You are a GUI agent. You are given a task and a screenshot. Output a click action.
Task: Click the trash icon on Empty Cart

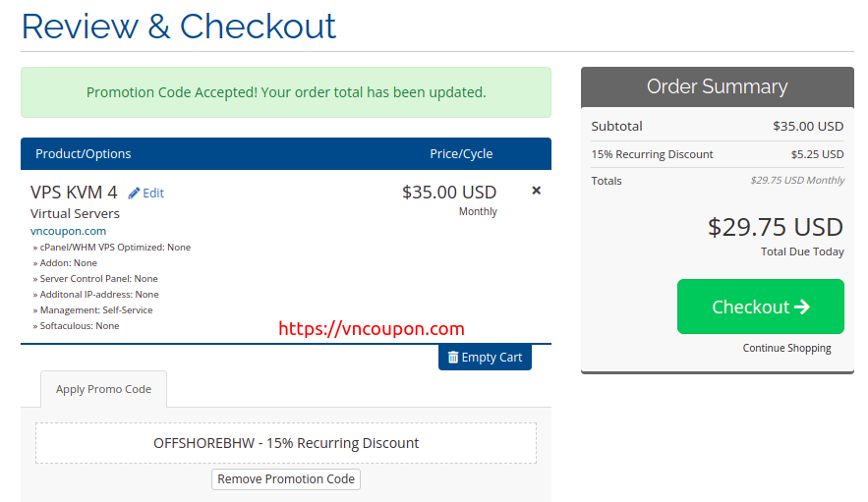coord(453,358)
